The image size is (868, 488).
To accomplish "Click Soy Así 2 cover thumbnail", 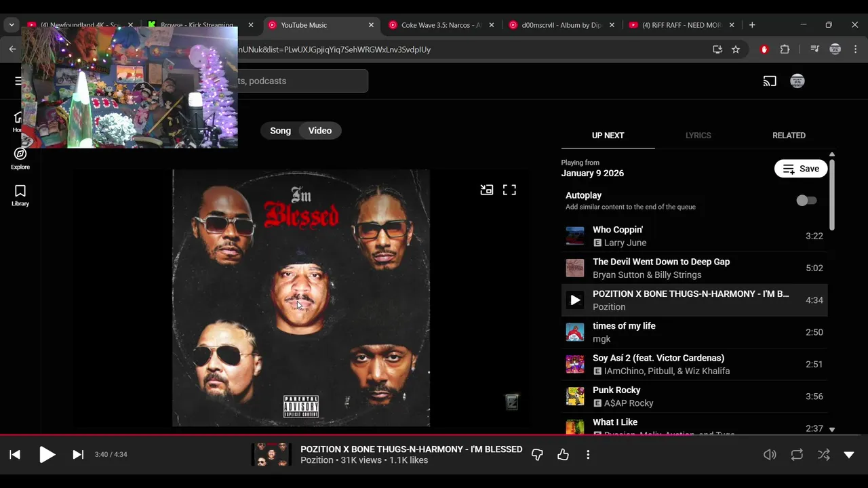I will [575, 364].
